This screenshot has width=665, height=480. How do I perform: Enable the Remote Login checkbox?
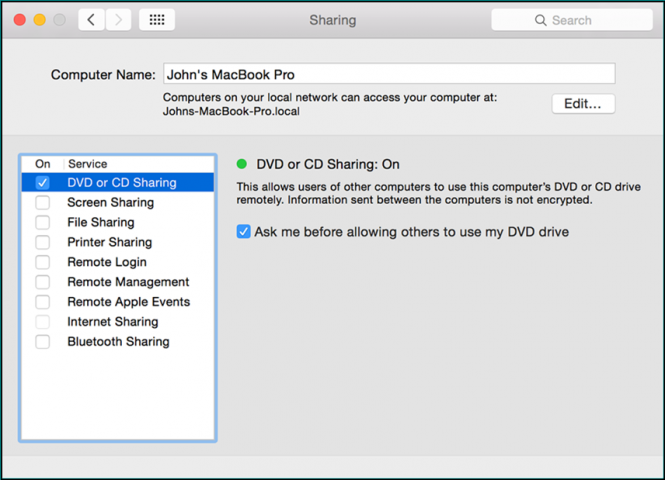(42, 262)
